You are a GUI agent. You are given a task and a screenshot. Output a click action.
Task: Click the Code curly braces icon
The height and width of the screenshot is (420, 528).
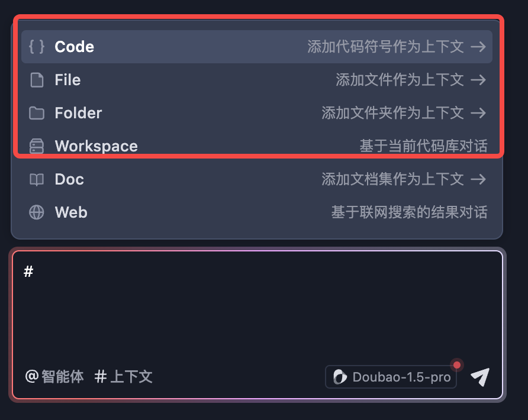(x=37, y=47)
